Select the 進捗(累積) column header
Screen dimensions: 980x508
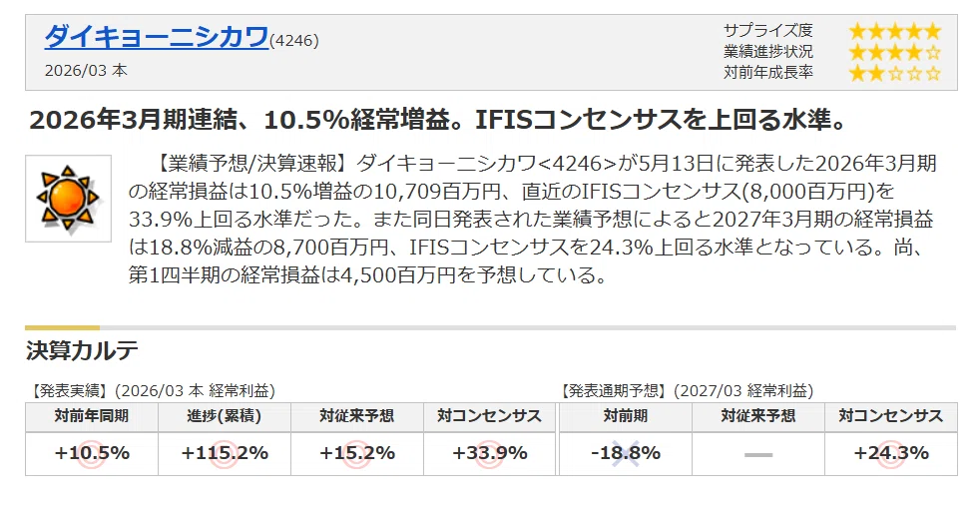click(x=225, y=416)
